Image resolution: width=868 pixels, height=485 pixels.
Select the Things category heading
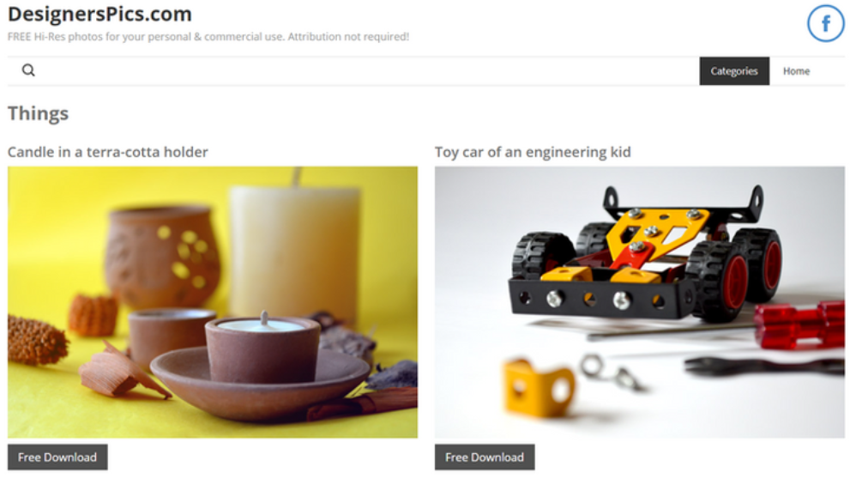point(39,113)
